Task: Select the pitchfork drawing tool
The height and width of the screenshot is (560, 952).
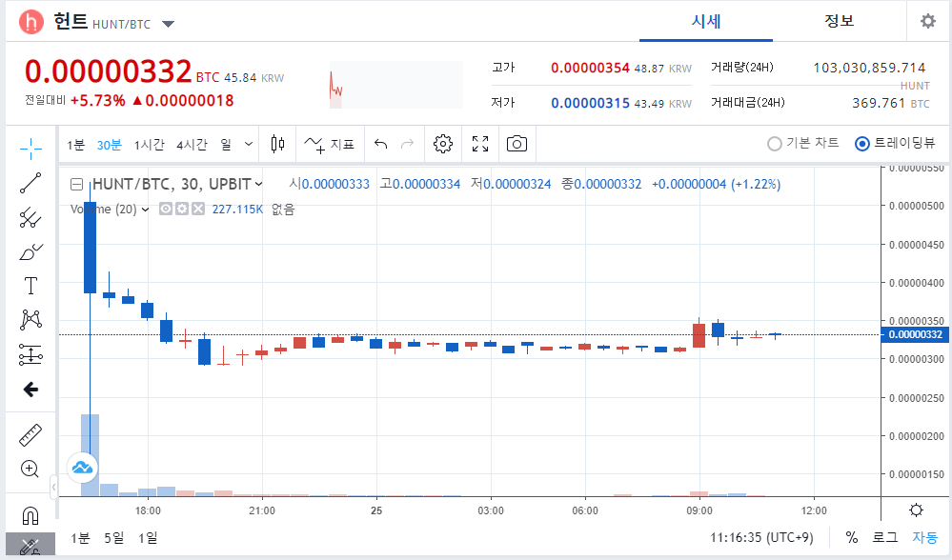Action: point(30,217)
